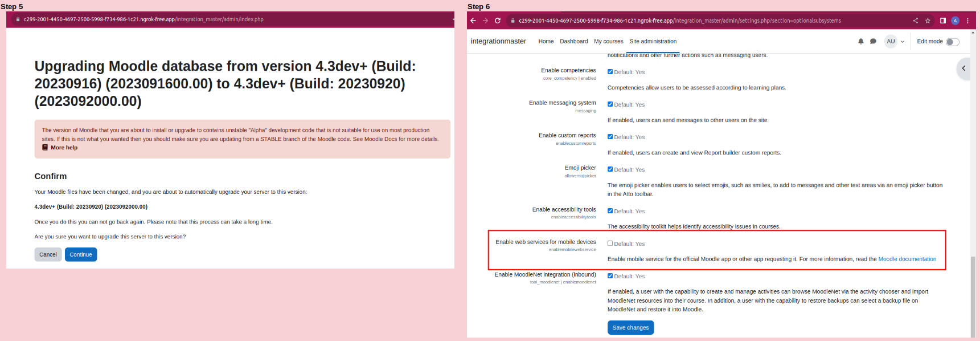Screen dimensions: 980x341
Task: Bookmark the page with the star icon
Action: (928, 21)
